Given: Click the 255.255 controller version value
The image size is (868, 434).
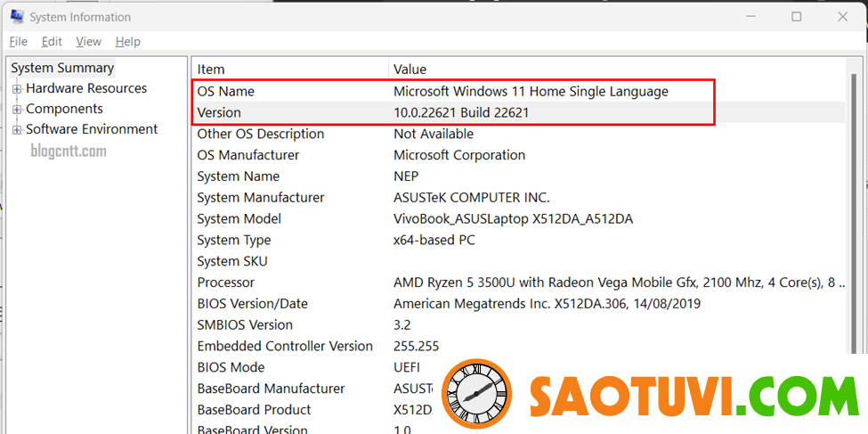Looking at the screenshot, I should [417, 346].
